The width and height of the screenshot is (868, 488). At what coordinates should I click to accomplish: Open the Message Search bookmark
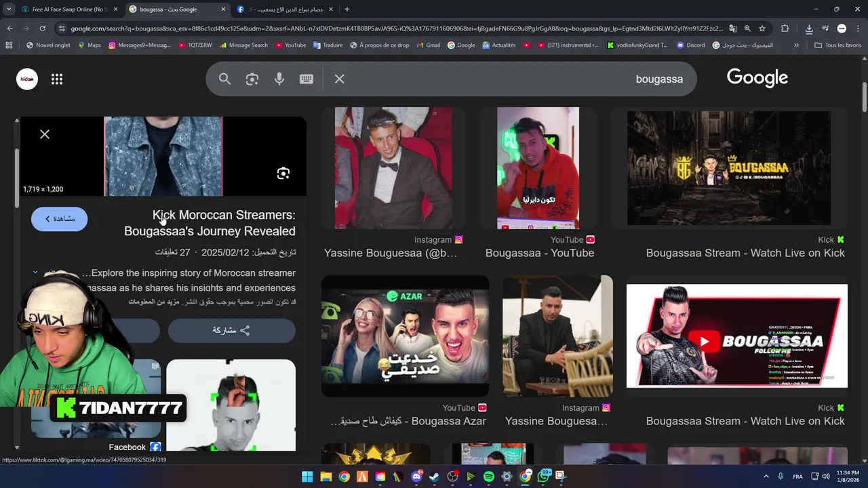[x=243, y=45]
